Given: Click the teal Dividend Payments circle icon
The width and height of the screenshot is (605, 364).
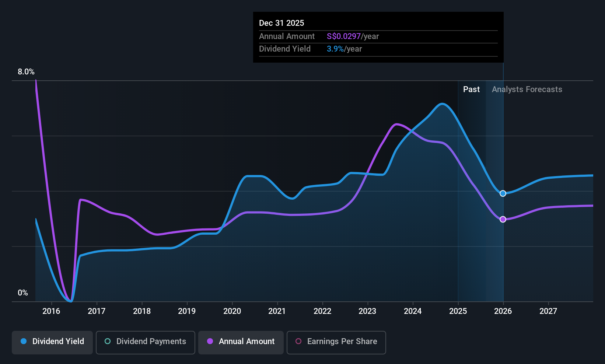Looking at the screenshot, I should click(108, 341).
